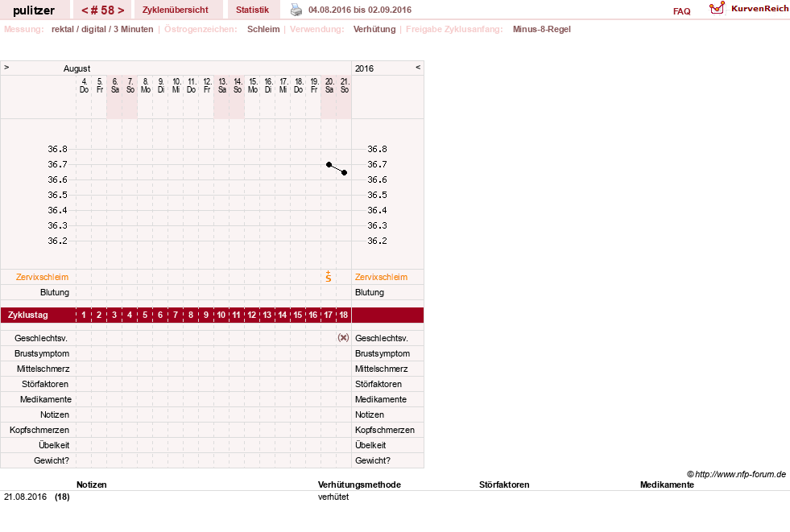Open the Zyklenübersicht tab
The height and width of the screenshot is (532, 790).
point(176,10)
